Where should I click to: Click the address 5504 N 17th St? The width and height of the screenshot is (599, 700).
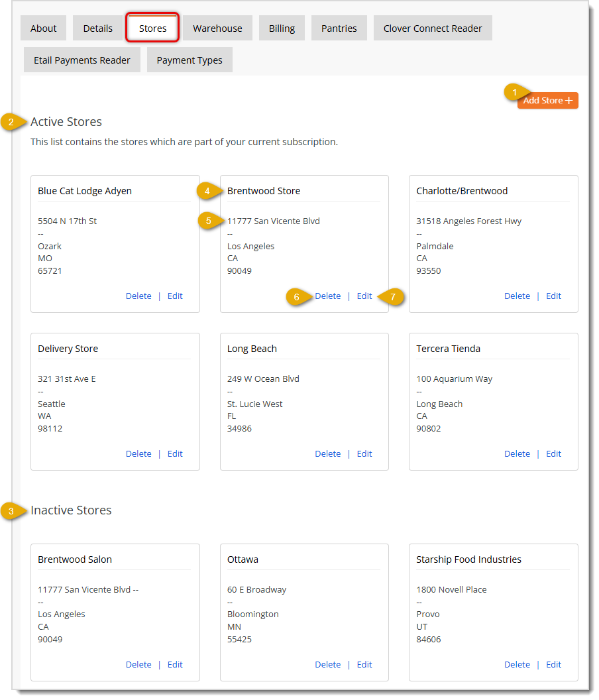pyautogui.click(x=67, y=221)
